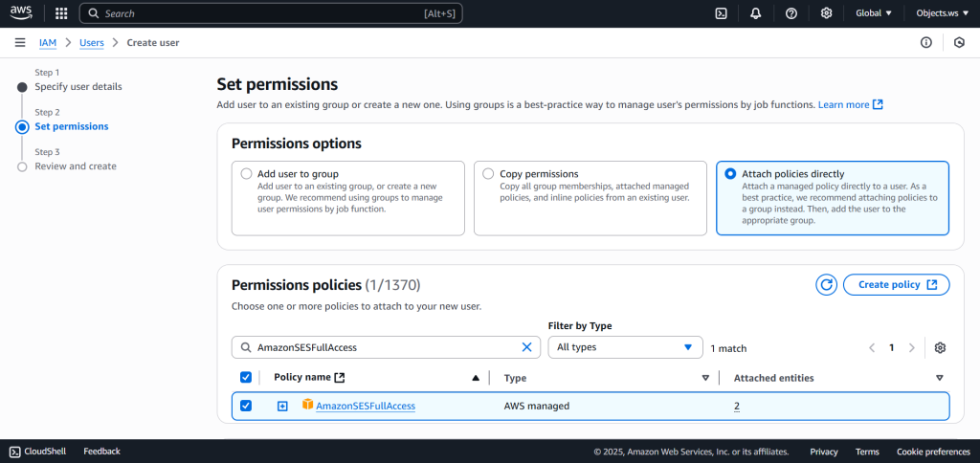Viewport: 980px width, 463px height.
Task: Select the Add user to group option
Action: pos(247,174)
